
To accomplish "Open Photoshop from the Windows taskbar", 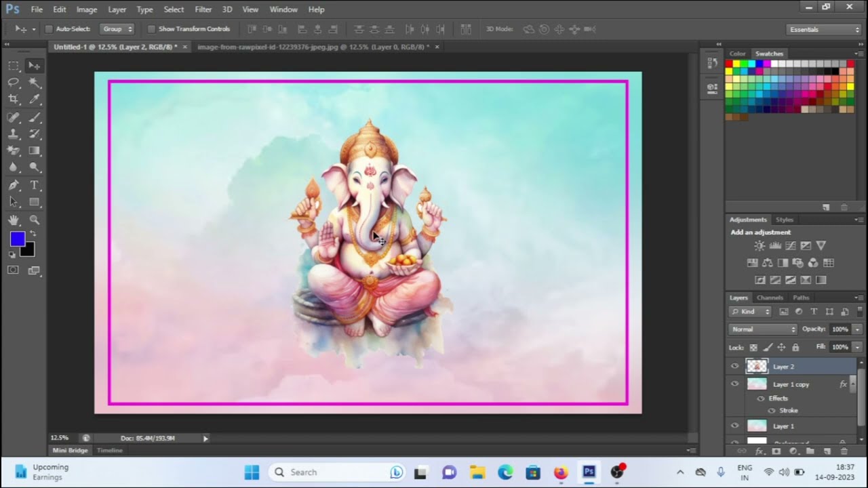I will tap(589, 472).
